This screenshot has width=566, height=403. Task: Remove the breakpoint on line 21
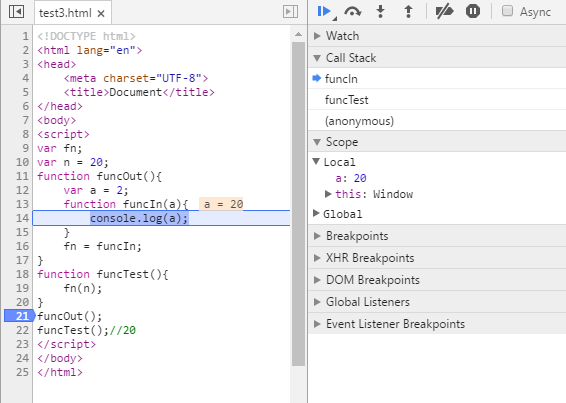pos(19,316)
